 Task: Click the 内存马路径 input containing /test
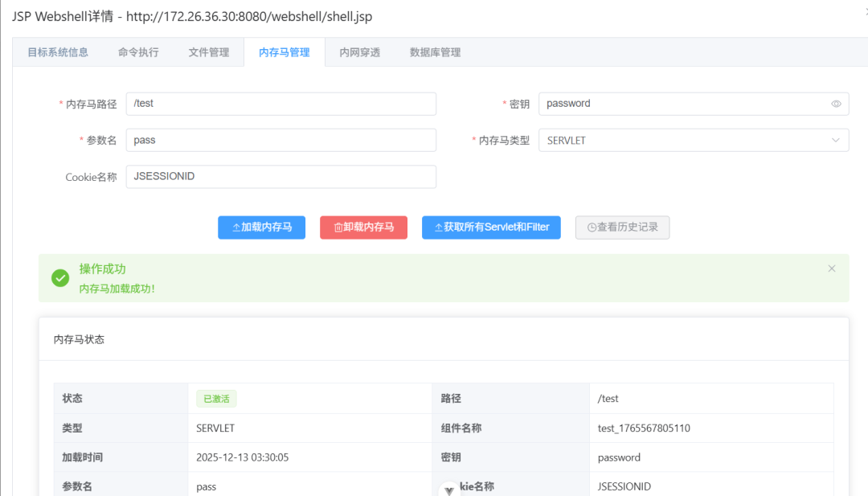[280, 103]
